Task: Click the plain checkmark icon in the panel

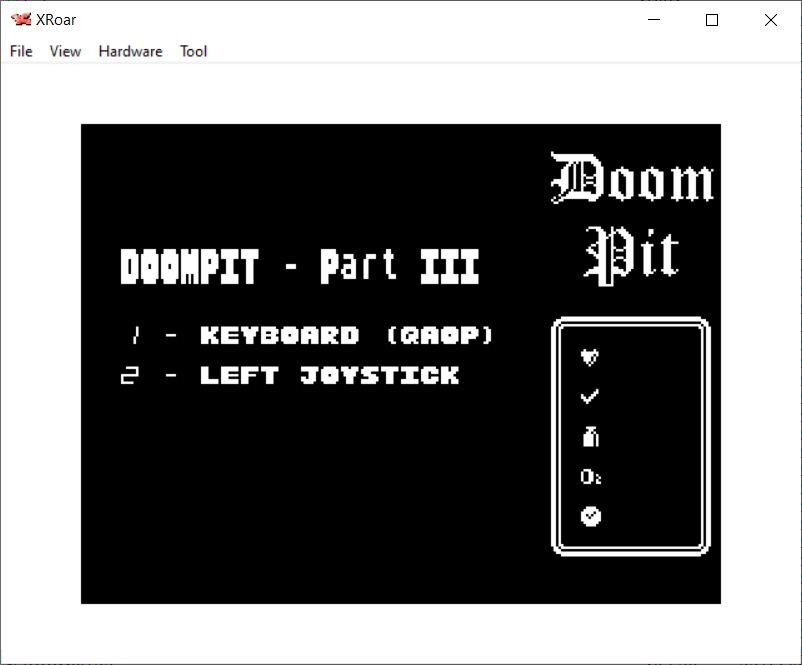Action: [590, 397]
